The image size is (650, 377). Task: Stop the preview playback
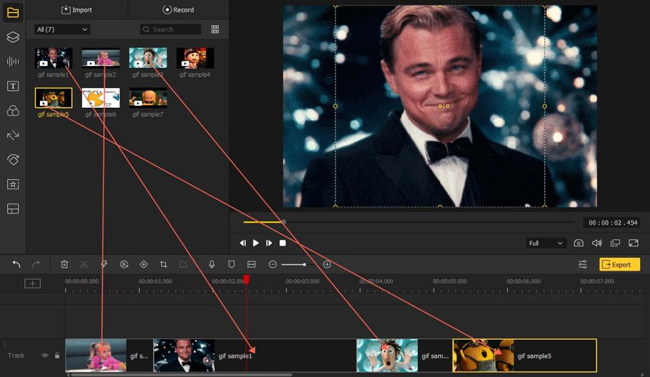(282, 243)
